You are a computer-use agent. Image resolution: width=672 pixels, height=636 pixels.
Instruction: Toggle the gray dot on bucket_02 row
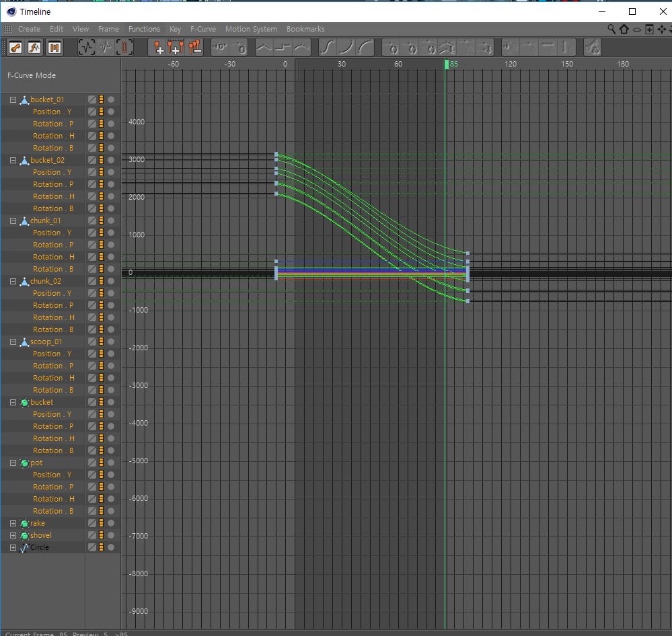[x=111, y=160]
